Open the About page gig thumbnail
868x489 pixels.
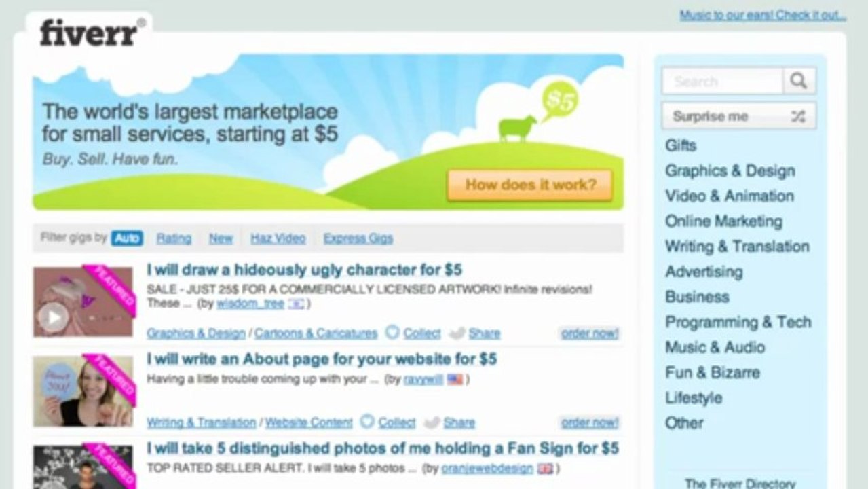click(x=83, y=391)
